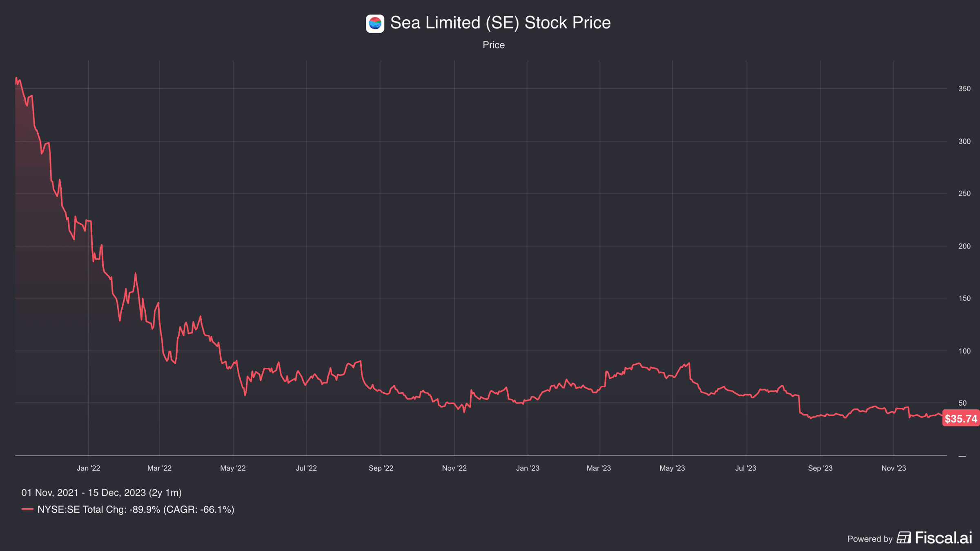980x551 pixels.
Task: Click the Nov '23 axis label
Action: click(x=893, y=468)
